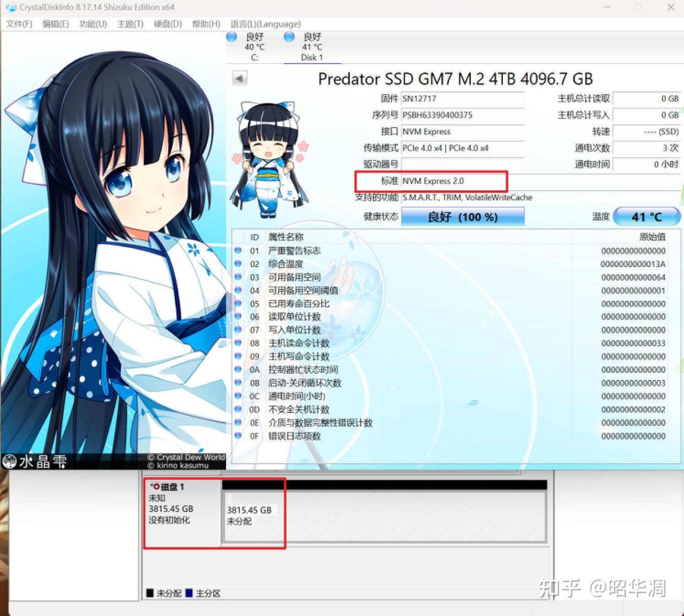This screenshot has width=684, height=616.
Task: Click the status dot for attribute 0D 不安全关机计数
Action: coord(238,409)
